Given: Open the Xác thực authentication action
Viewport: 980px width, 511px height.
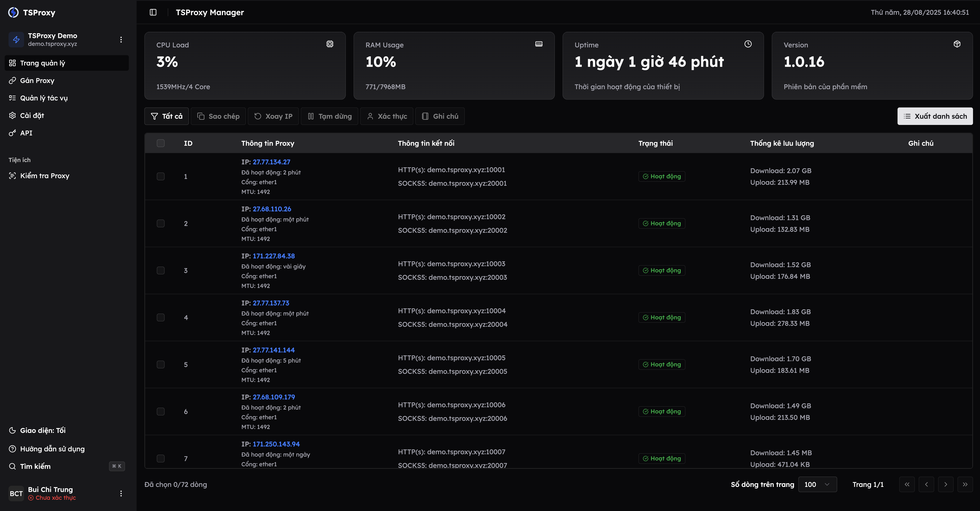Looking at the screenshot, I should [387, 116].
